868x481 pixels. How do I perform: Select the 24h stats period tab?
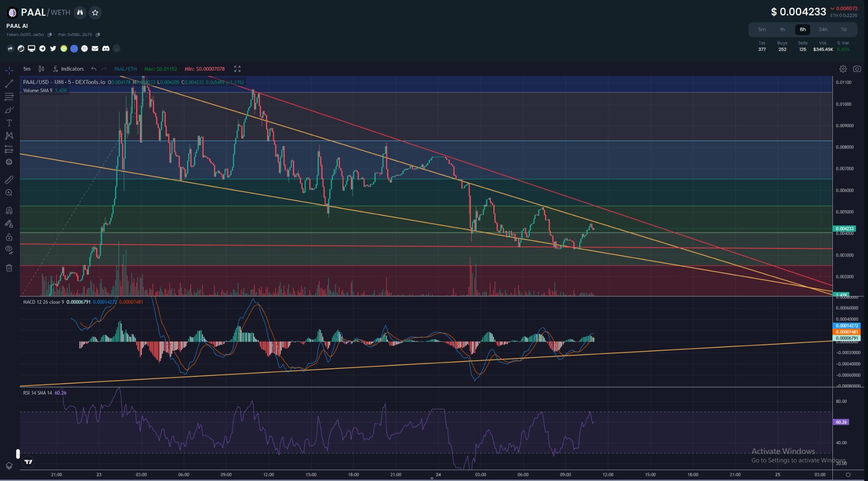coord(823,30)
